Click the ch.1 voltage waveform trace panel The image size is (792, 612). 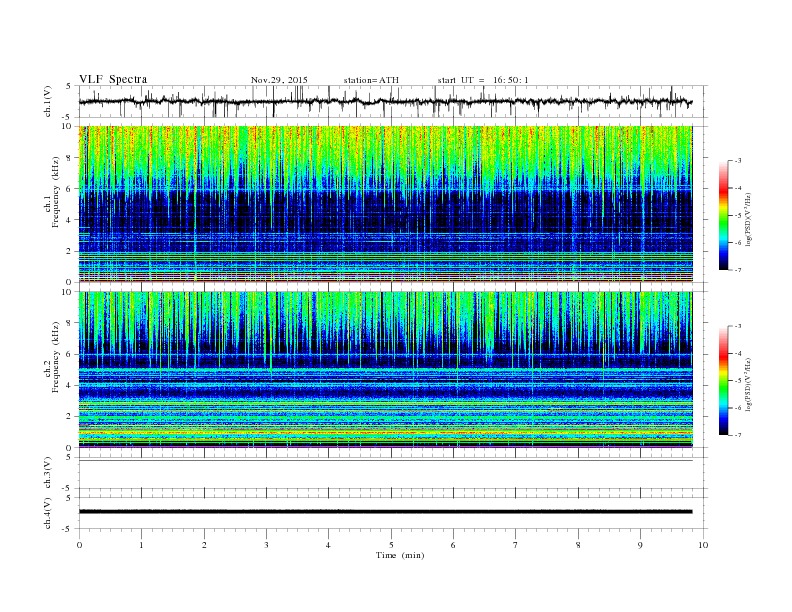click(x=393, y=101)
